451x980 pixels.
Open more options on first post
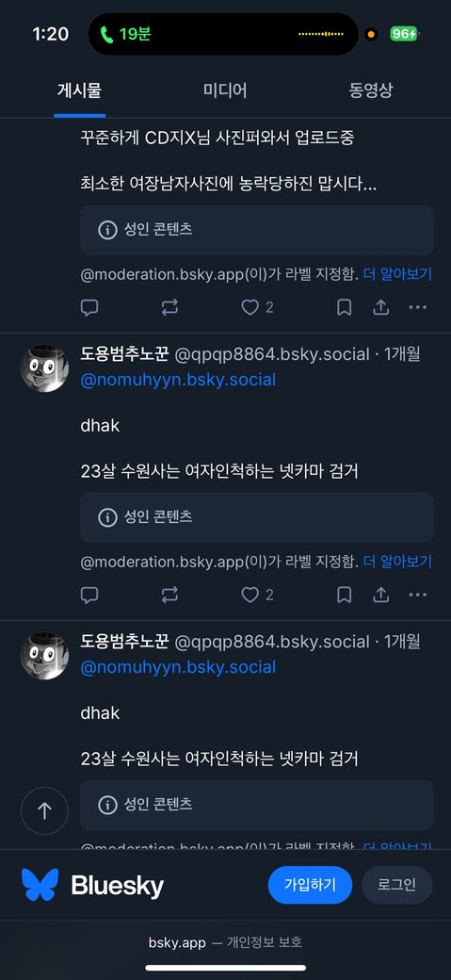click(x=417, y=307)
